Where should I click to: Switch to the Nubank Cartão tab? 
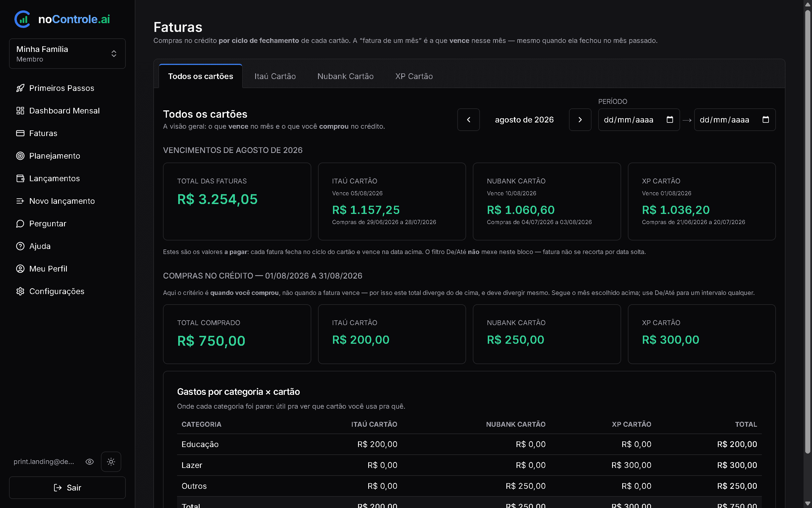point(346,76)
